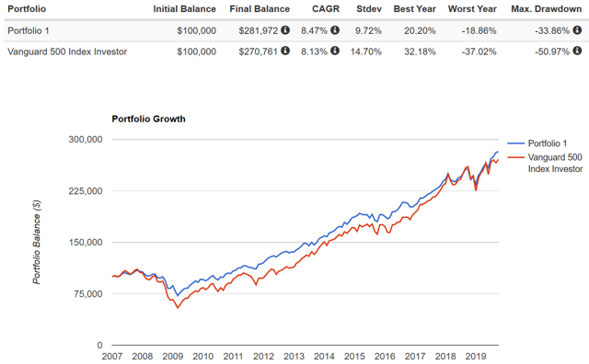
Task: Select the Portfolio 1 table row label
Action: click(29, 30)
